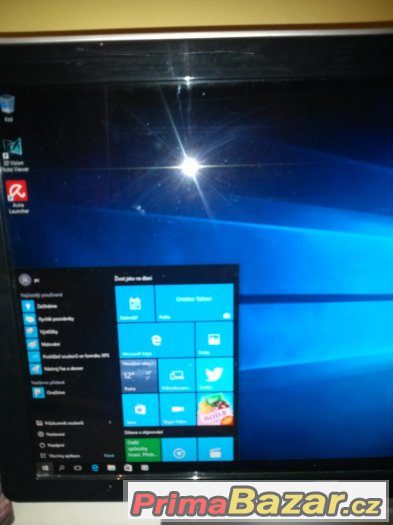The height and width of the screenshot is (525, 393).
Task: Open the Groove Music tile
Action: pos(179,449)
